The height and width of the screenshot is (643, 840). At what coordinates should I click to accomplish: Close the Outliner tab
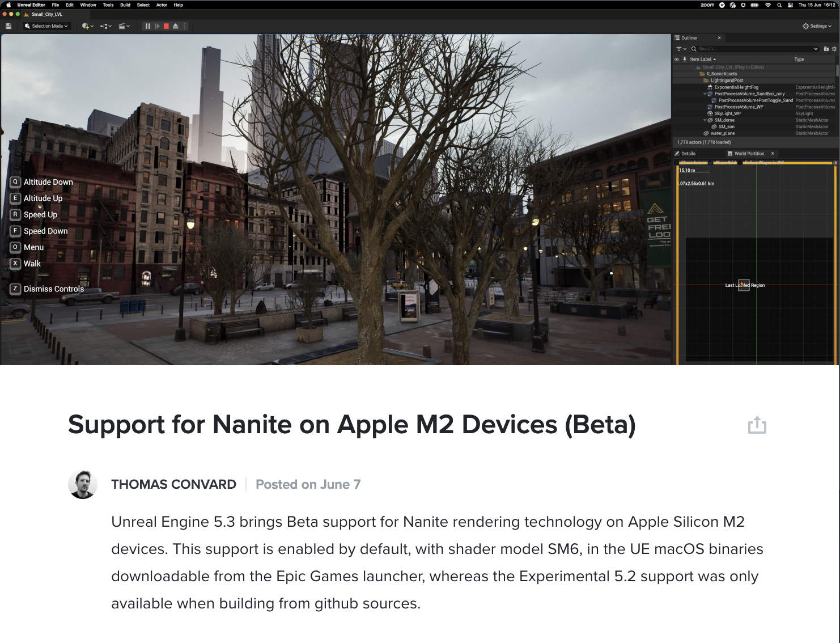[x=719, y=38]
